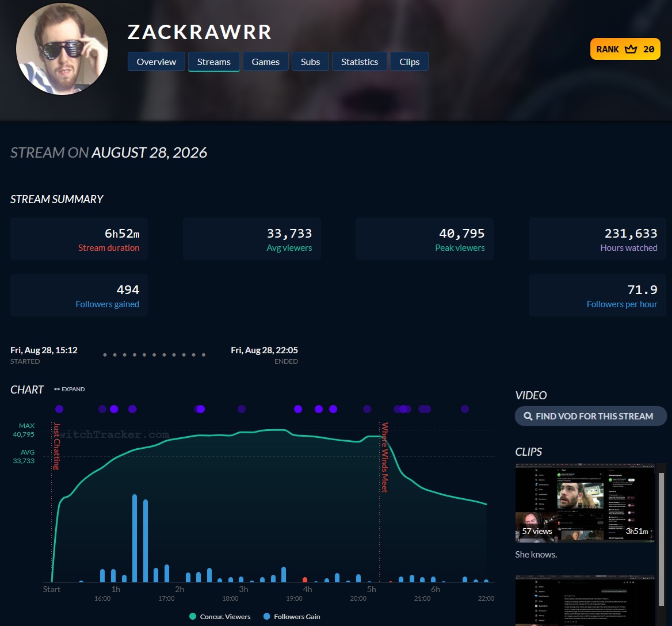This screenshot has height=626, width=672.
Task: Toggle the Followers Gain blue legend dot
Action: [x=266, y=616]
